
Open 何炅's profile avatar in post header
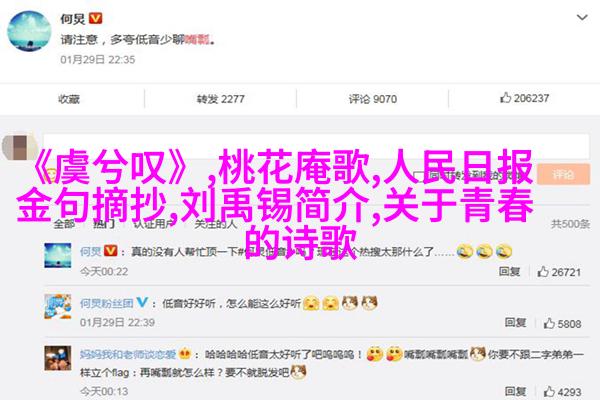tap(29, 31)
